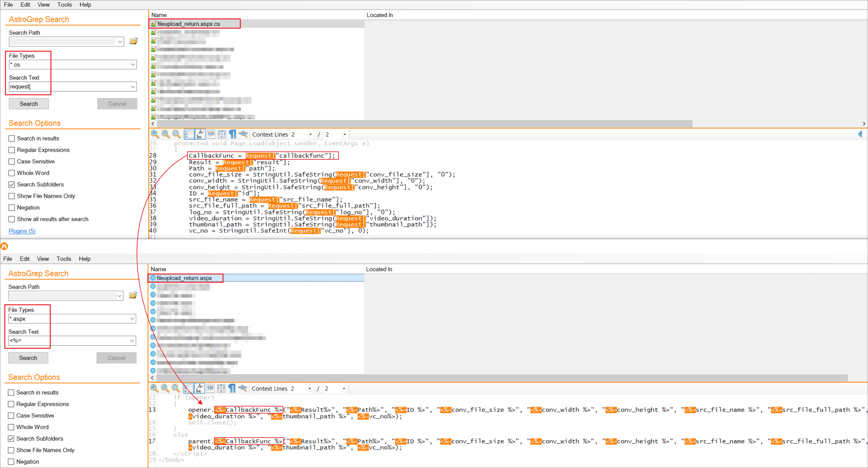This screenshot has height=468, width=868.
Task: Click find-in-results magnifier icon in bottom window
Action: (243, 388)
